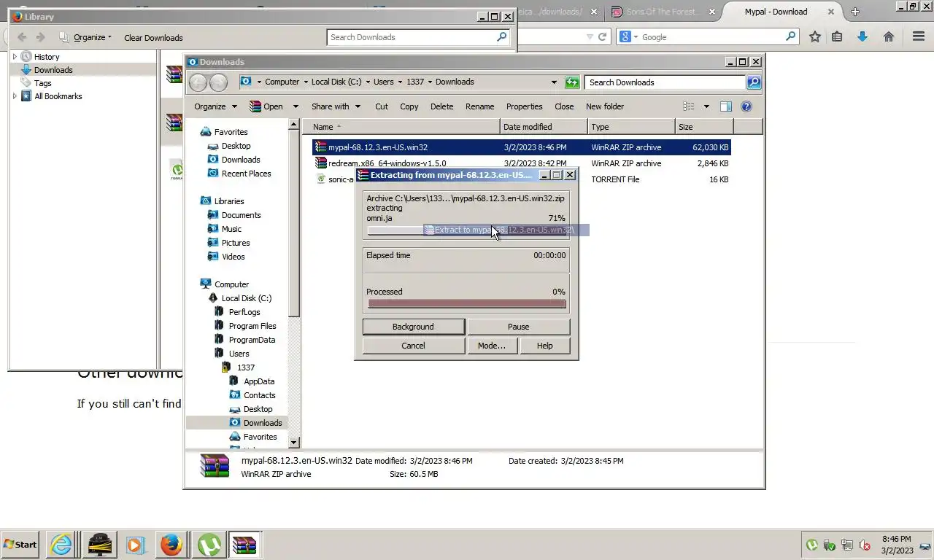The height and width of the screenshot is (560, 934).
Task: Select AppData folder in navigation tree
Action: pos(259,381)
